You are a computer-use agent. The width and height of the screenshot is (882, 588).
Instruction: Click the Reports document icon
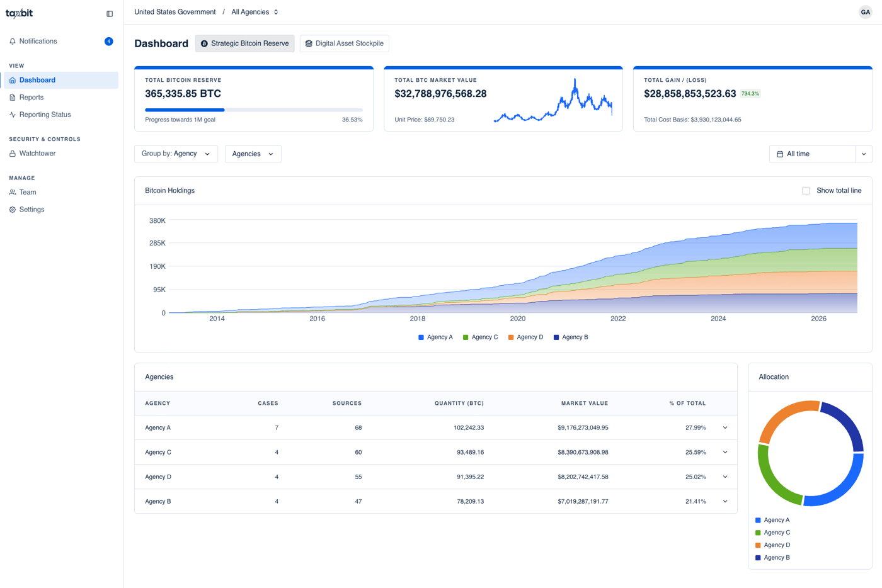[x=13, y=98]
